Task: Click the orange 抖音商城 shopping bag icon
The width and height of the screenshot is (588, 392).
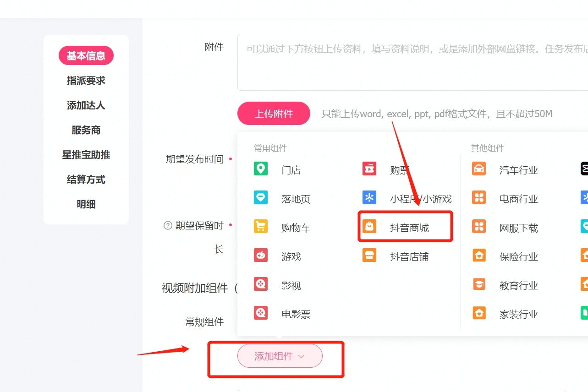Action: point(369,227)
